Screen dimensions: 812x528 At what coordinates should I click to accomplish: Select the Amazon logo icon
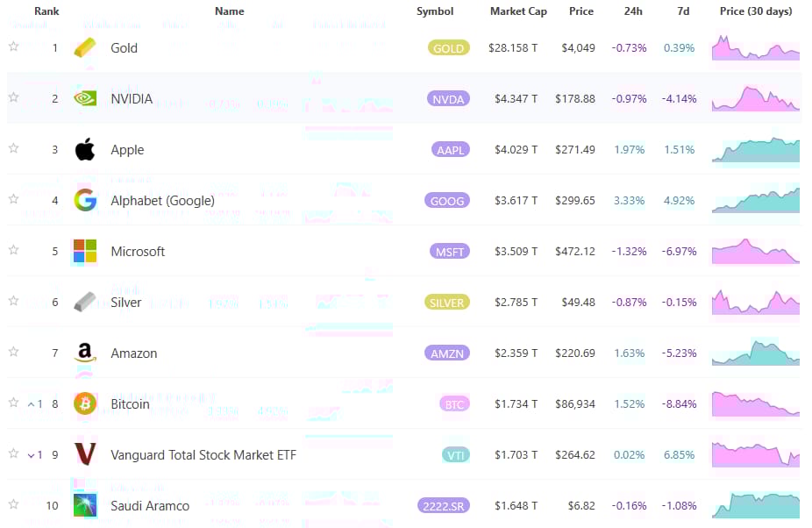pos(85,353)
